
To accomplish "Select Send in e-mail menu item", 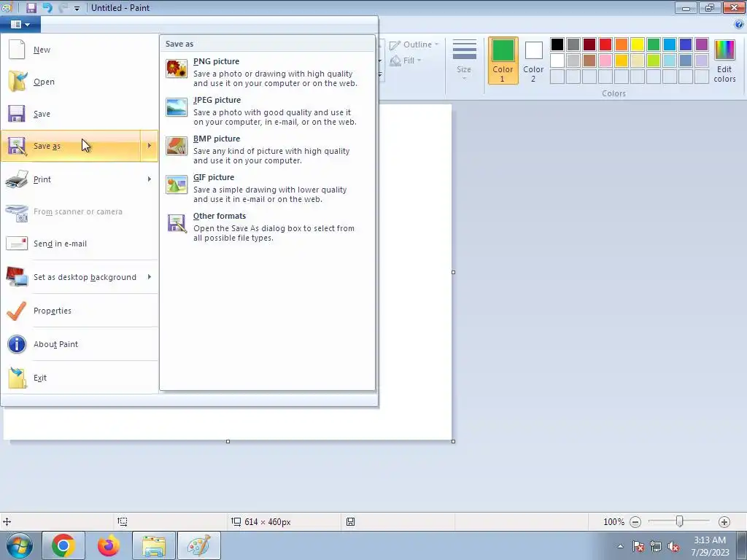I will (x=80, y=244).
